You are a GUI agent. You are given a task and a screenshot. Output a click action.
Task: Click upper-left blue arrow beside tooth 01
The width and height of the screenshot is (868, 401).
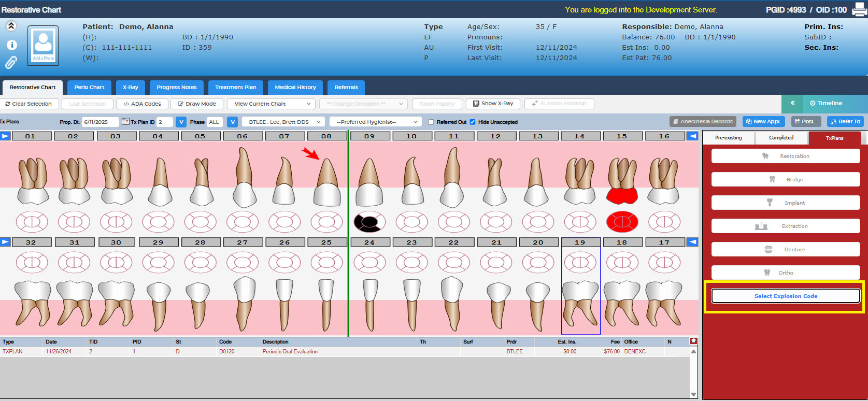[x=5, y=136]
